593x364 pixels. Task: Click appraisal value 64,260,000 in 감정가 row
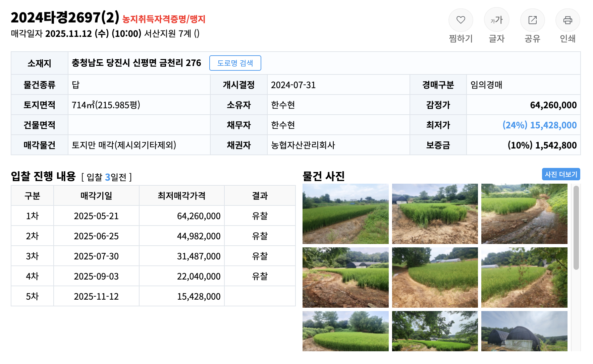(x=553, y=105)
